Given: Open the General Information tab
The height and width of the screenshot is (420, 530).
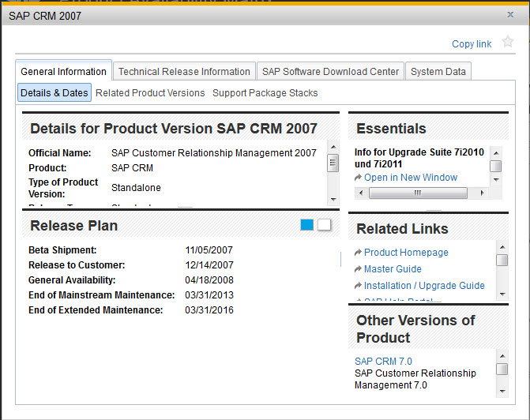Looking at the screenshot, I should point(63,71).
